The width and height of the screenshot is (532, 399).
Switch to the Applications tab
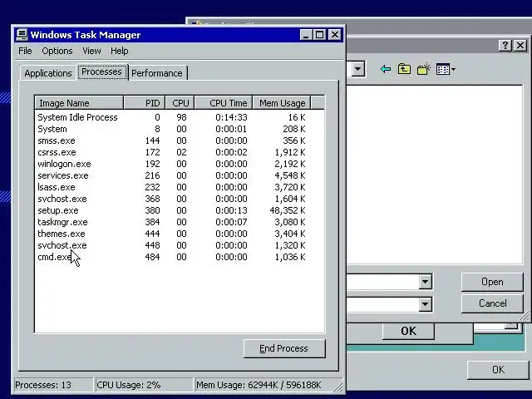48,73
